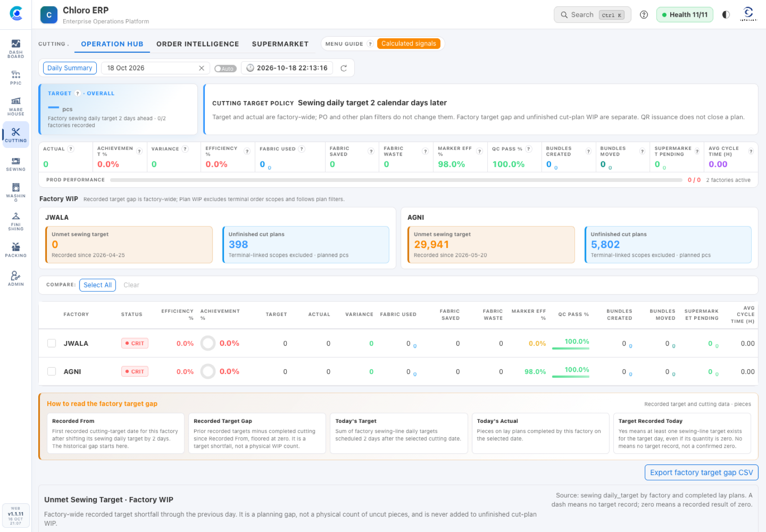This screenshot has height=532, width=766.
Task: Refresh the data with reload icon
Action: 344,68
